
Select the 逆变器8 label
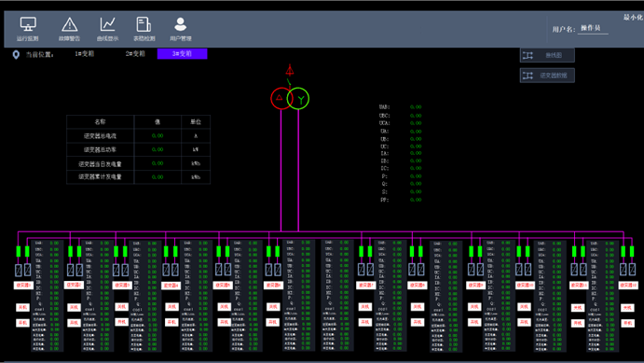point(418,285)
